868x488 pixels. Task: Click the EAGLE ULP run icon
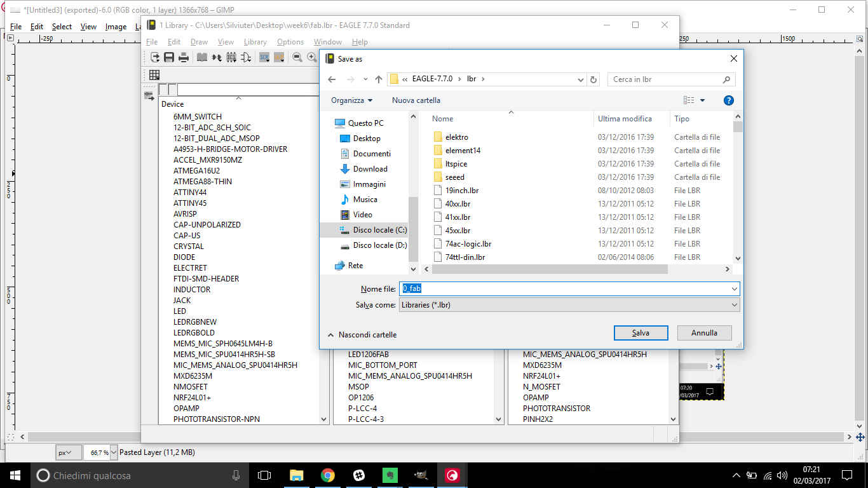click(278, 57)
